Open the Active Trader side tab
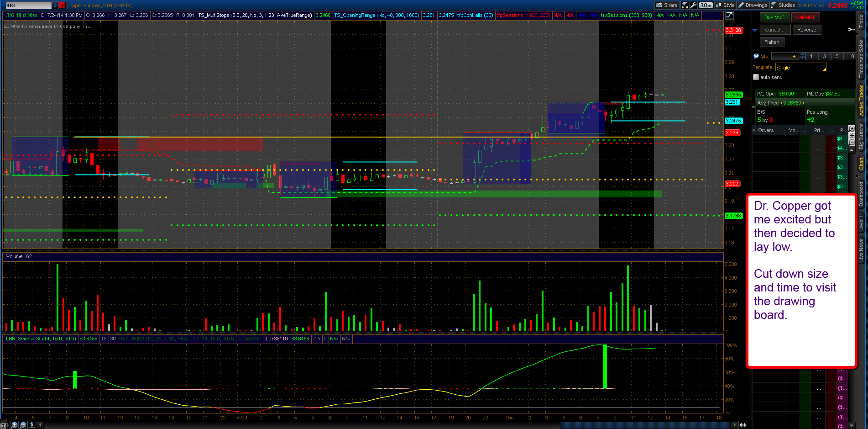Image resolution: width=868 pixels, height=429 pixels. click(x=862, y=100)
